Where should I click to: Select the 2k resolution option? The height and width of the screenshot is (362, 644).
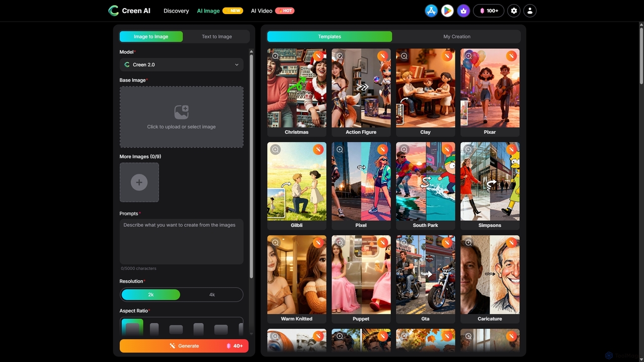[151, 295]
